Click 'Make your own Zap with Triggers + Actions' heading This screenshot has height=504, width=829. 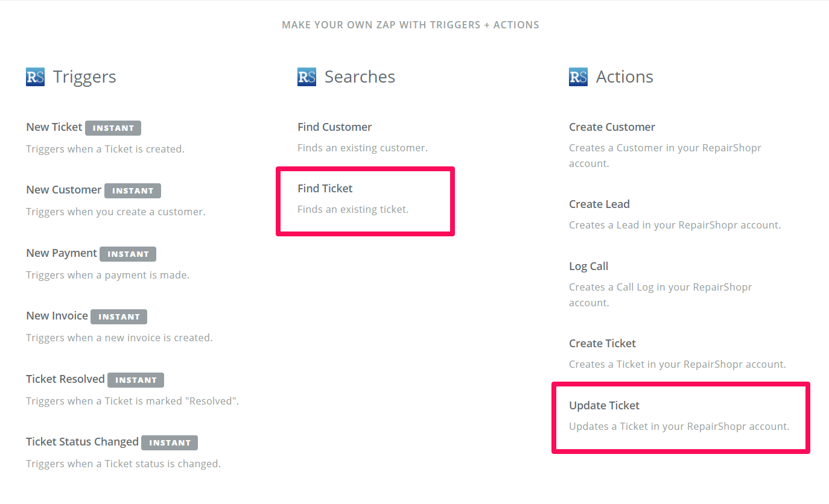tap(411, 25)
